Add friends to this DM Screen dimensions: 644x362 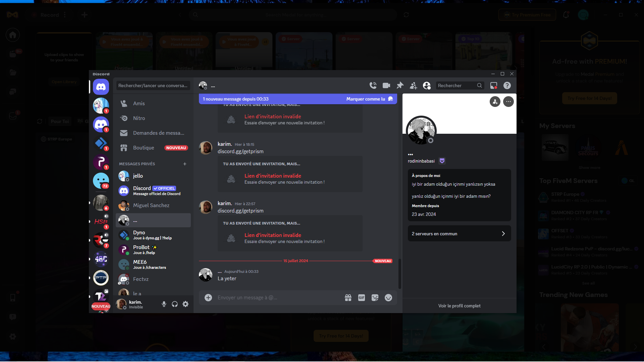click(413, 86)
